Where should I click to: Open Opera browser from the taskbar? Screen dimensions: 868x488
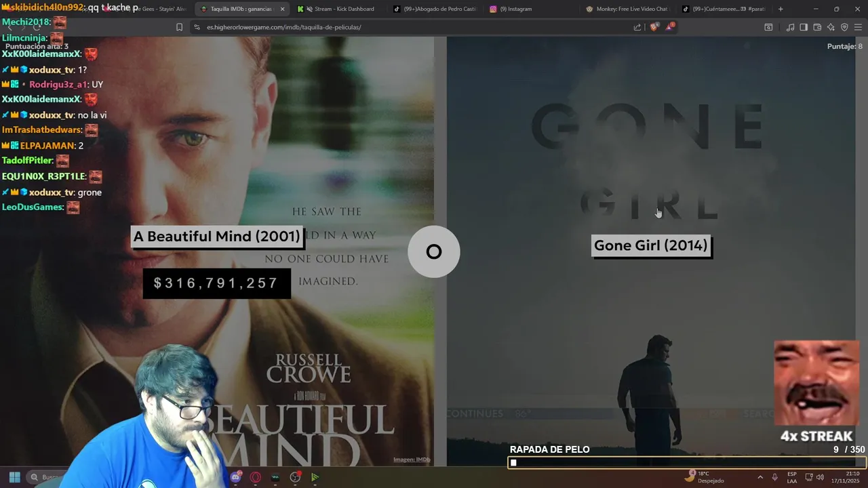click(x=256, y=477)
